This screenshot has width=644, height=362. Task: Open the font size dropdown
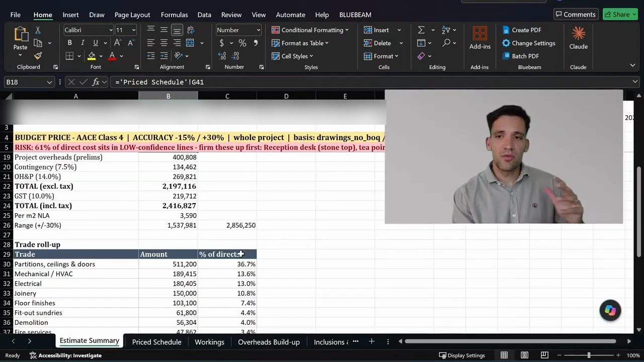pos(133,30)
